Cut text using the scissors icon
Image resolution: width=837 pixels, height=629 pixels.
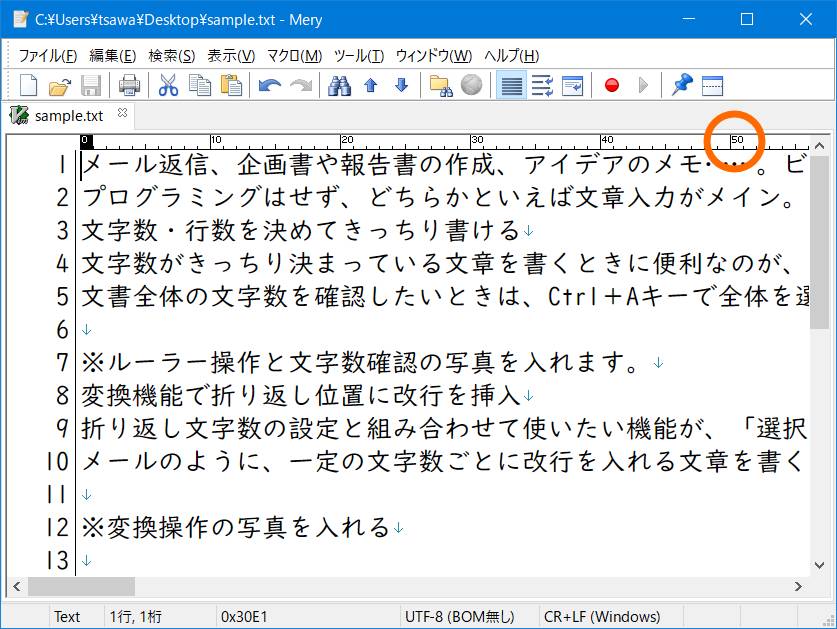(x=166, y=85)
